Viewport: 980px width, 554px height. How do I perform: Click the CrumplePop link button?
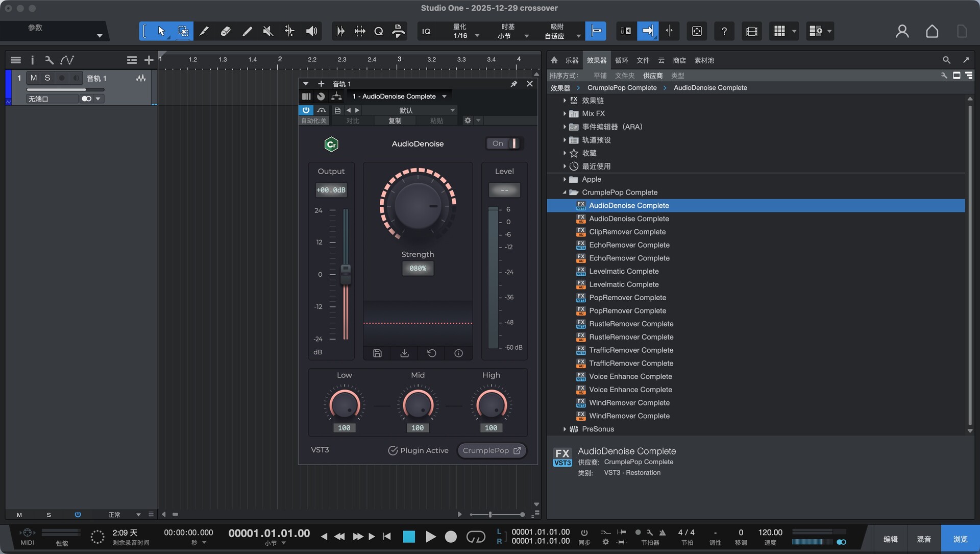point(491,450)
